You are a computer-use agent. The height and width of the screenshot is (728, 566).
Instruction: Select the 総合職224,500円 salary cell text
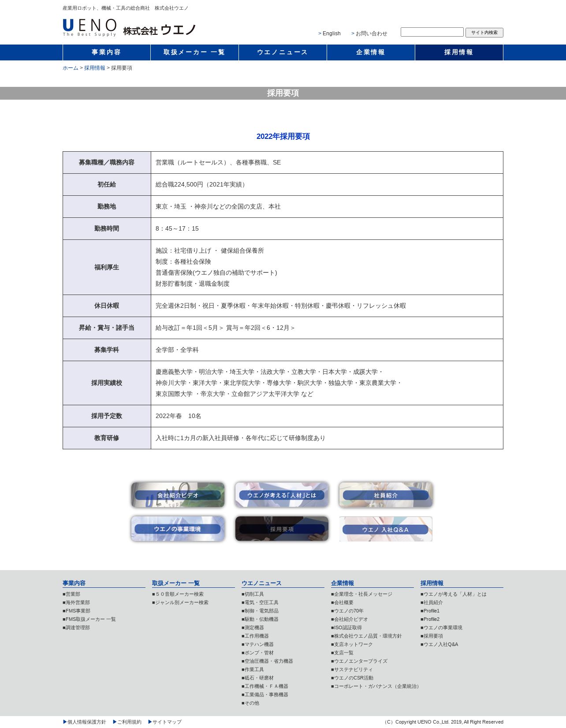click(201, 185)
